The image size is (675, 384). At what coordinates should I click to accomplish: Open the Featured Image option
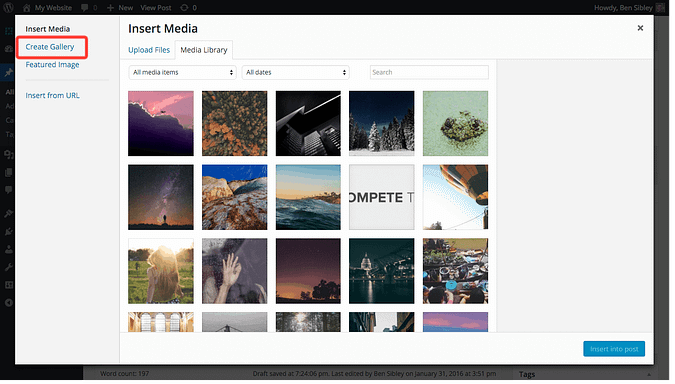point(53,65)
